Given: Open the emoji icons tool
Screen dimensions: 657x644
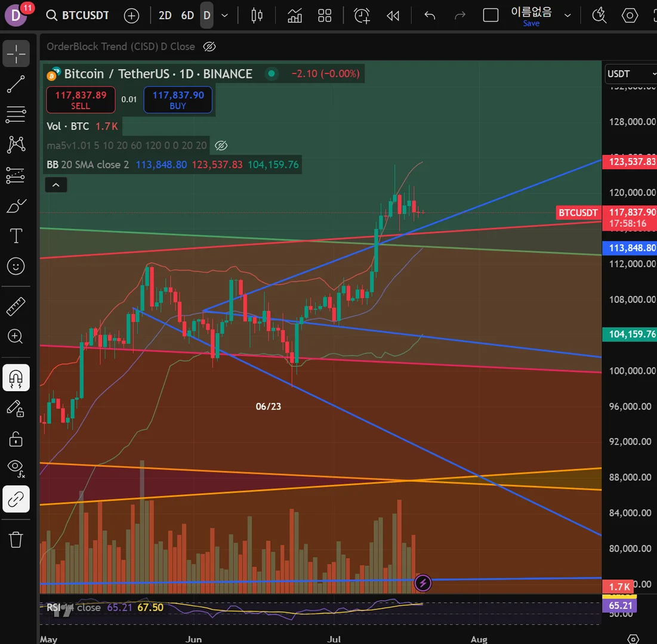Looking at the screenshot, I should click(x=16, y=267).
